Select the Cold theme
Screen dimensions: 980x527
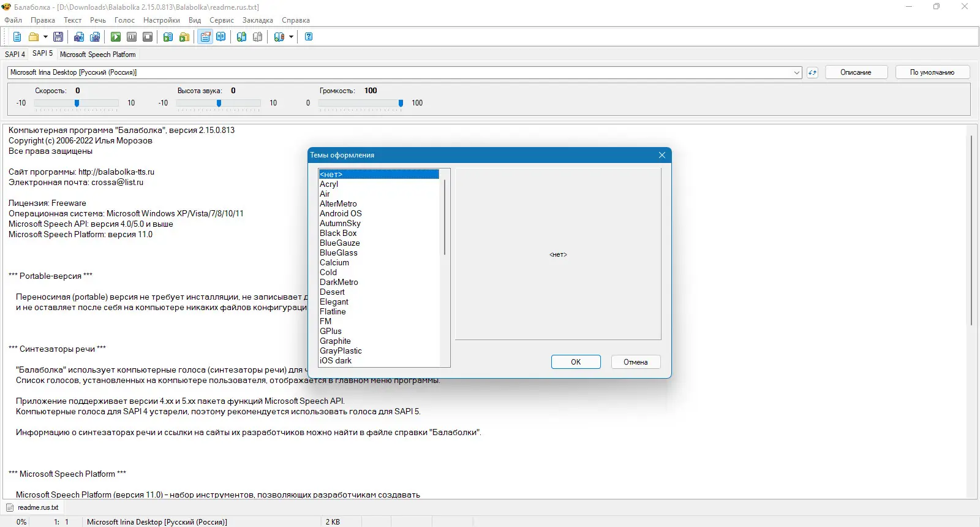[379, 273]
